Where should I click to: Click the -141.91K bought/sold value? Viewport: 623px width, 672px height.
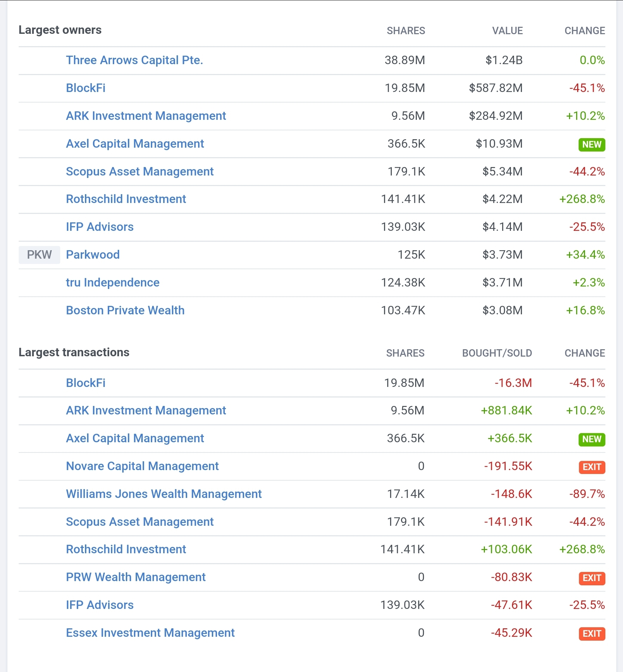[508, 522]
